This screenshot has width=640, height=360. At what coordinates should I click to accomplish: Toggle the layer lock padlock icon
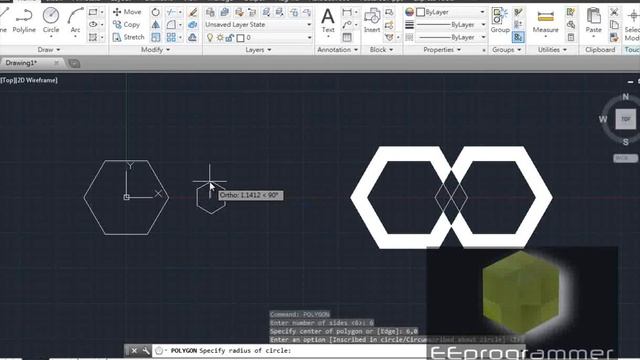(230, 38)
